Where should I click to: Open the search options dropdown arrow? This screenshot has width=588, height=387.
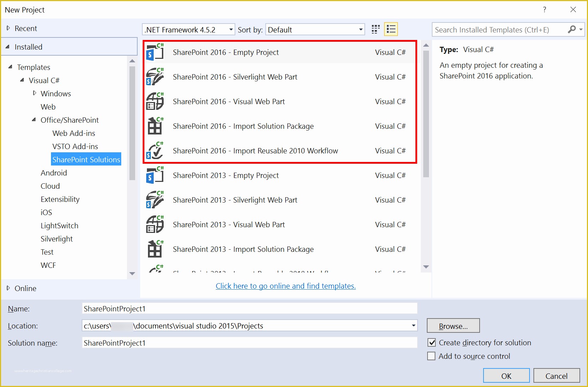(581, 30)
